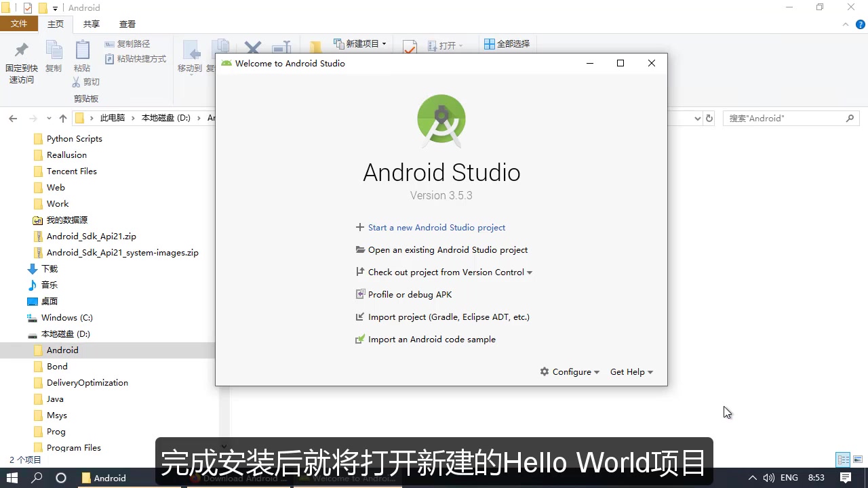The height and width of the screenshot is (488, 868).
Task: Select Profile or debug APK
Action: [x=410, y=295]
